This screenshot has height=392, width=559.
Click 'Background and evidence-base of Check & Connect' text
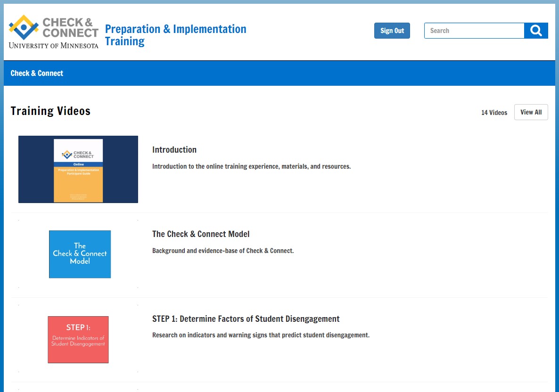(223, 251)
